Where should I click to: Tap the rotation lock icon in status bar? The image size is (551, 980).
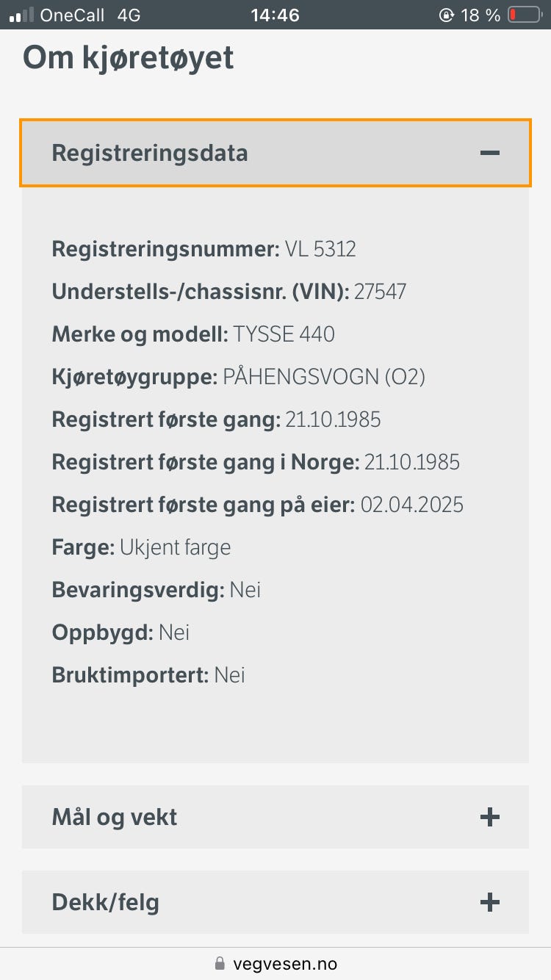(x=446, y=15)
